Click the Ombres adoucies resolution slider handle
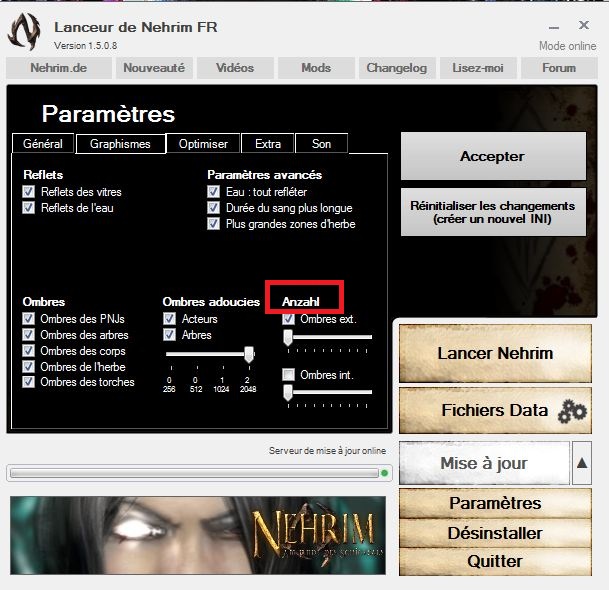Screen dimensions: 609x590 [249, 355]
